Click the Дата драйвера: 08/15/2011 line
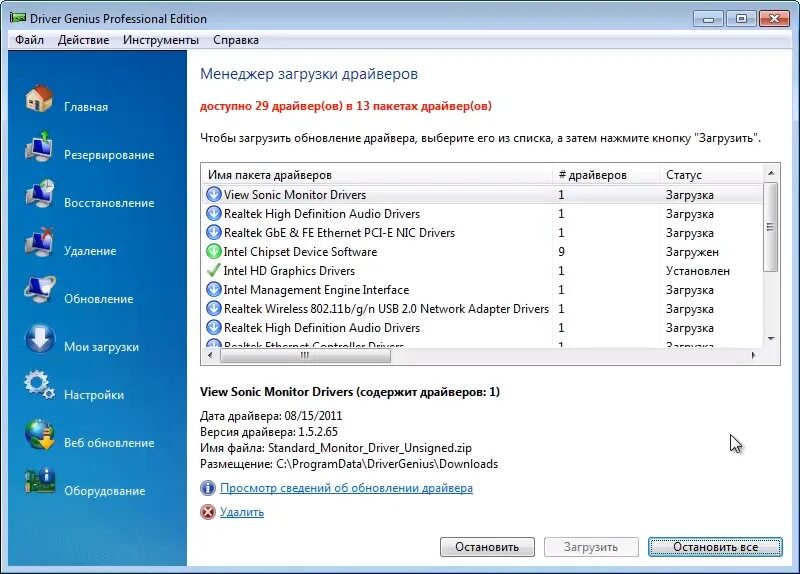The image size is (800, 574). (271, 416)
